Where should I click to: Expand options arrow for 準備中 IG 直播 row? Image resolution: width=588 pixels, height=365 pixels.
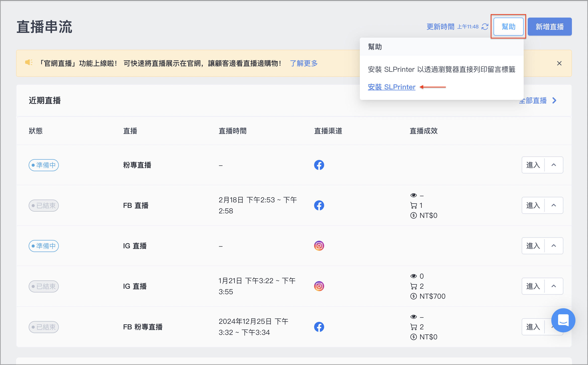(554, 246)
